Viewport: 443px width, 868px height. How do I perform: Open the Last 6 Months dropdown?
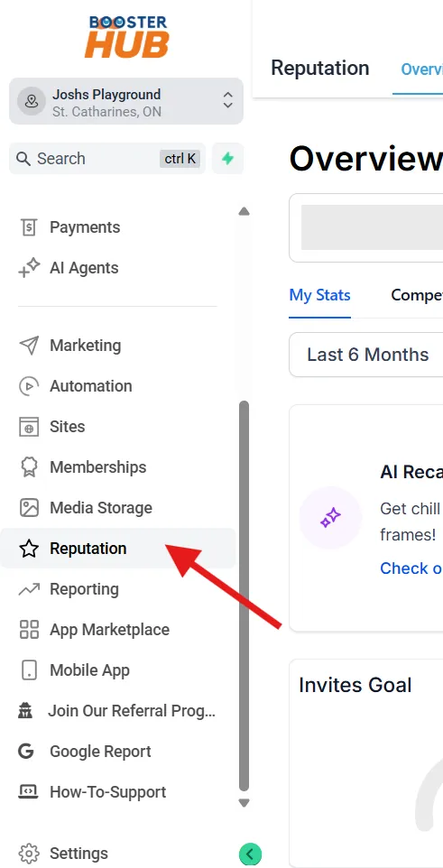click(366, 355)
